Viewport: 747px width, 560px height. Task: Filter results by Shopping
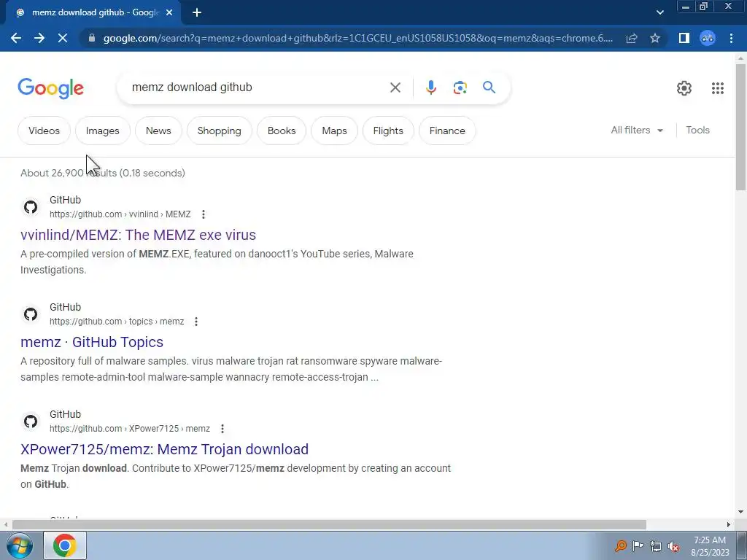click(x=219, y=131)
